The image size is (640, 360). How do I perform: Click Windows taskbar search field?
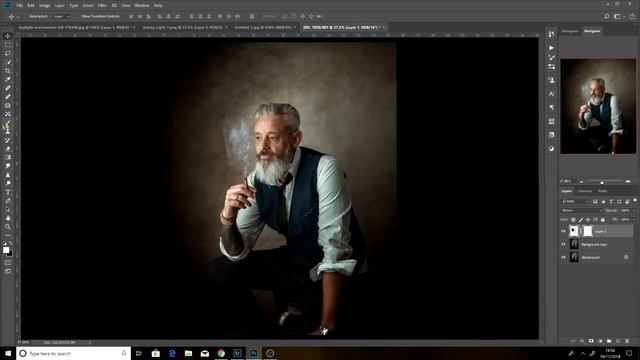tap(73, 353)
